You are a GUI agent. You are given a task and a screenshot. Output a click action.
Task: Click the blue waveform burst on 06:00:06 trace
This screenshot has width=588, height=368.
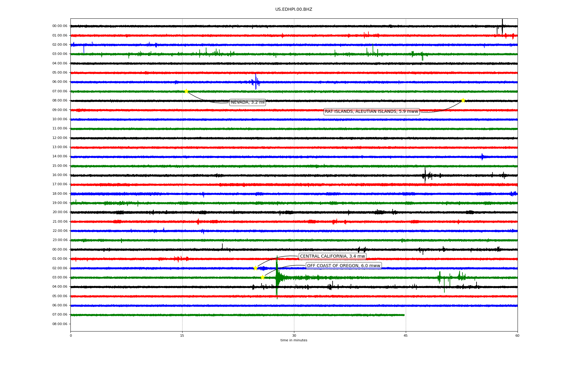(256, 82)
